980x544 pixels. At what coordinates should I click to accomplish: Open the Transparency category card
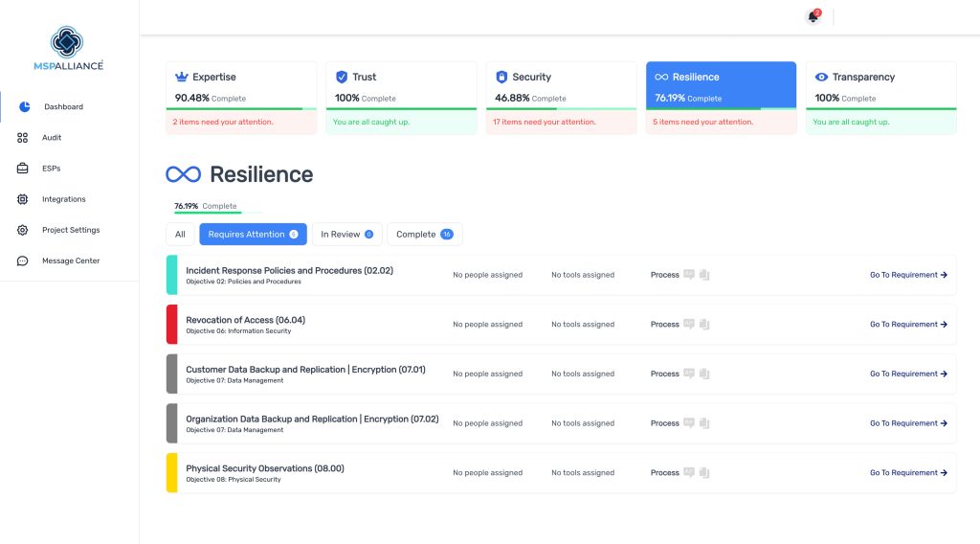(880, 98)
